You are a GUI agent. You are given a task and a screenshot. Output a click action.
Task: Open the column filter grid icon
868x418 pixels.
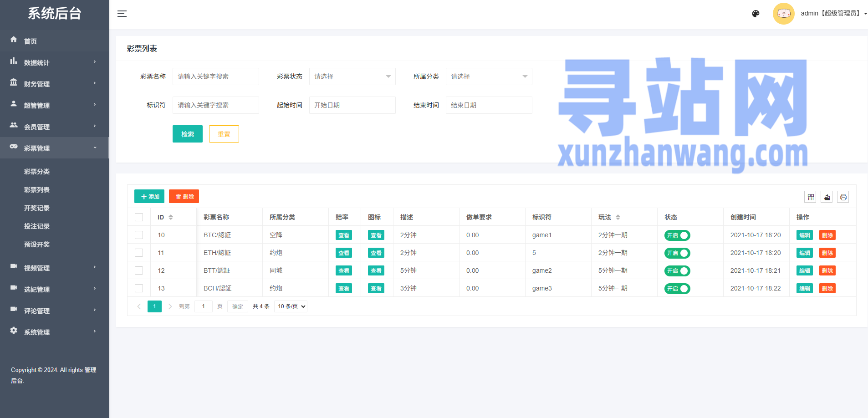(811, 197)
